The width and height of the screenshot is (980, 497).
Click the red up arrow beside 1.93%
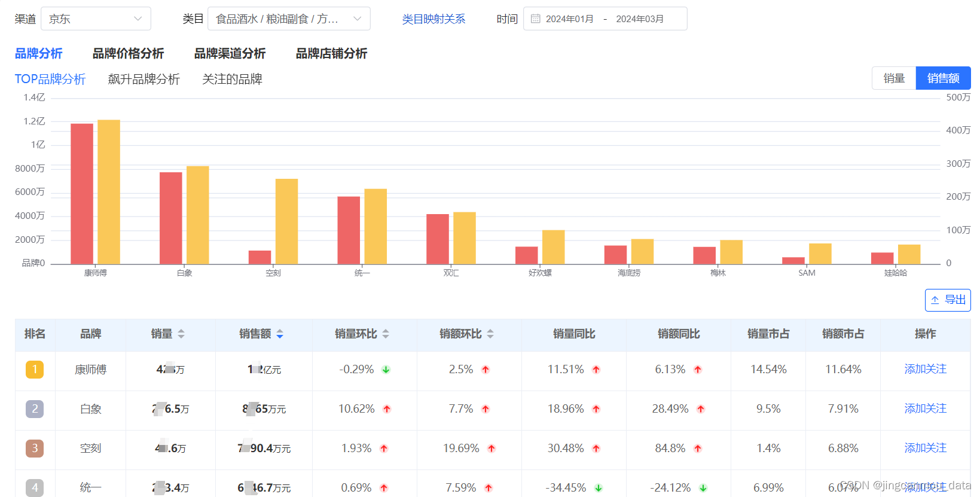[x=384, y=449]
